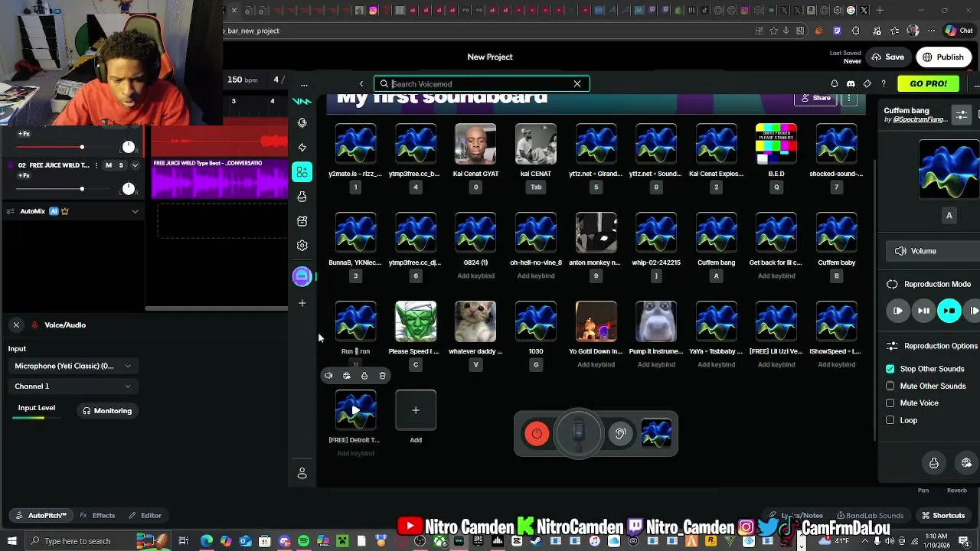Open the notifications bell icon in Voicemod header
The image size is (980, 551).
[x=835, y=83]
